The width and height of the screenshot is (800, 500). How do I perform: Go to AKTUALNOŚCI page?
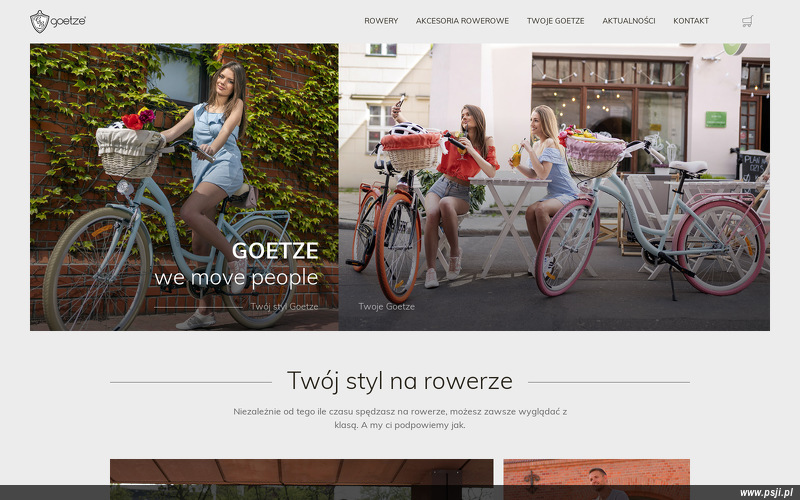click(x=629, y=21)
